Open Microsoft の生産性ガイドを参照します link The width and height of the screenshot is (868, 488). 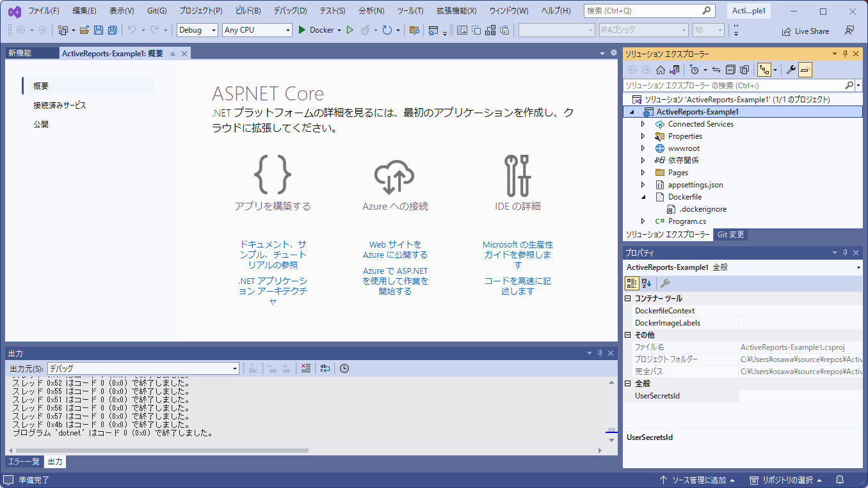517,255
